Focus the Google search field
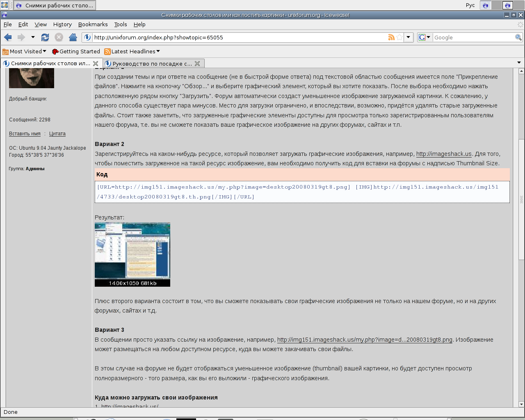Screen dimensions: 525x420 [474, 37]
